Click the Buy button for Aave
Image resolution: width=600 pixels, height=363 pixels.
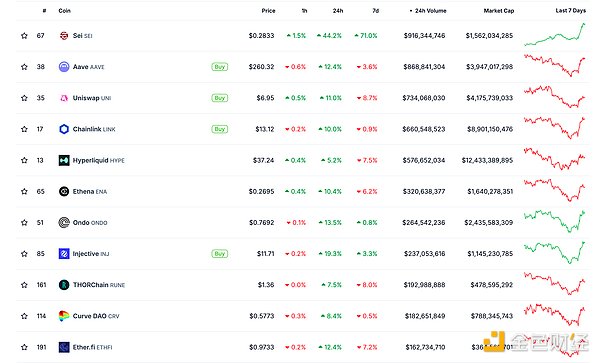220,67
